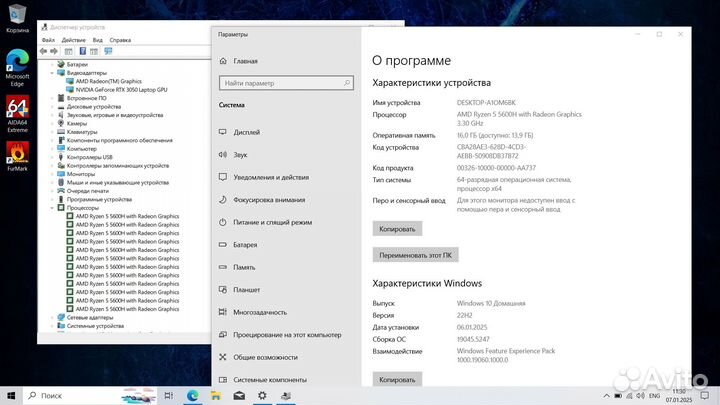Launch FurMark desktop shortcut
The width and height of the screenshot is (720, 405).
point(17,156)
